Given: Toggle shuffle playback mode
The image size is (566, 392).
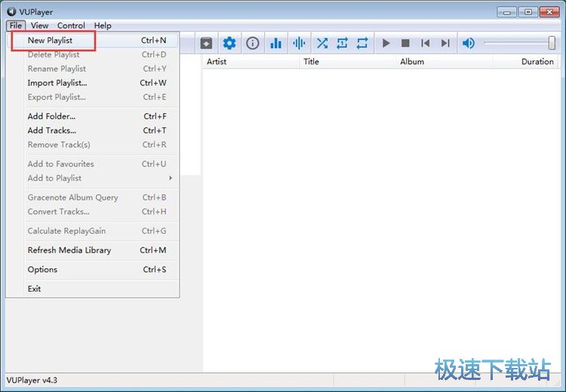Looking at the screenshot, I should point(322,43).
